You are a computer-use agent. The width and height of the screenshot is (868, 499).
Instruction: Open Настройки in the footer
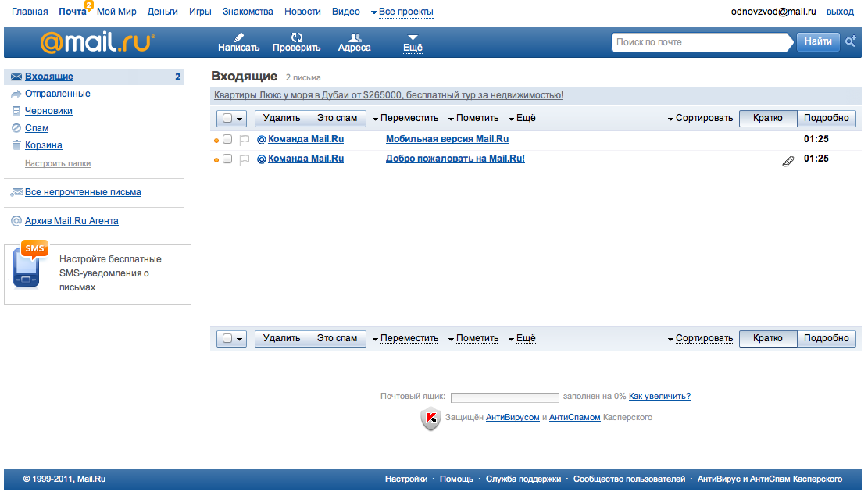coord(406,479)
